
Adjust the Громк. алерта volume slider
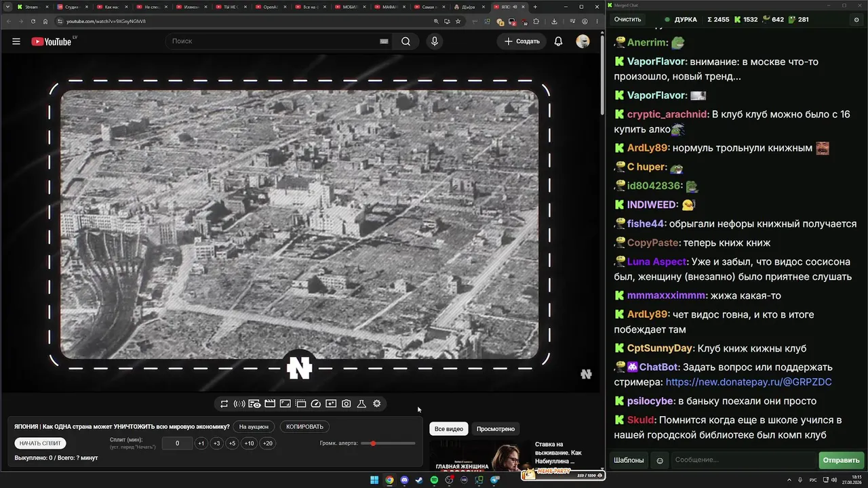[x=388, y=443]
